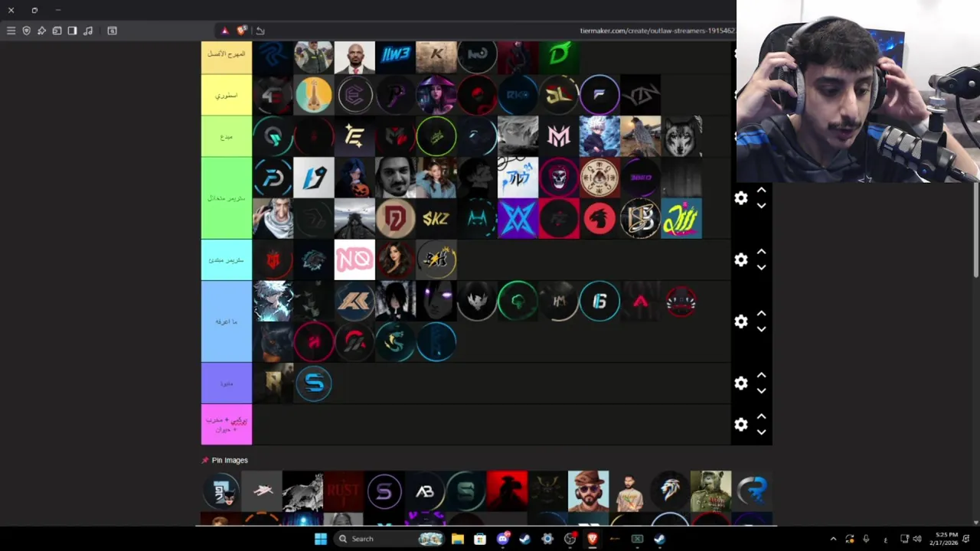The height and width of the screenshot is (551, 980).
Task: Click the pale yellow top tier label
Action: pos(227,57)
